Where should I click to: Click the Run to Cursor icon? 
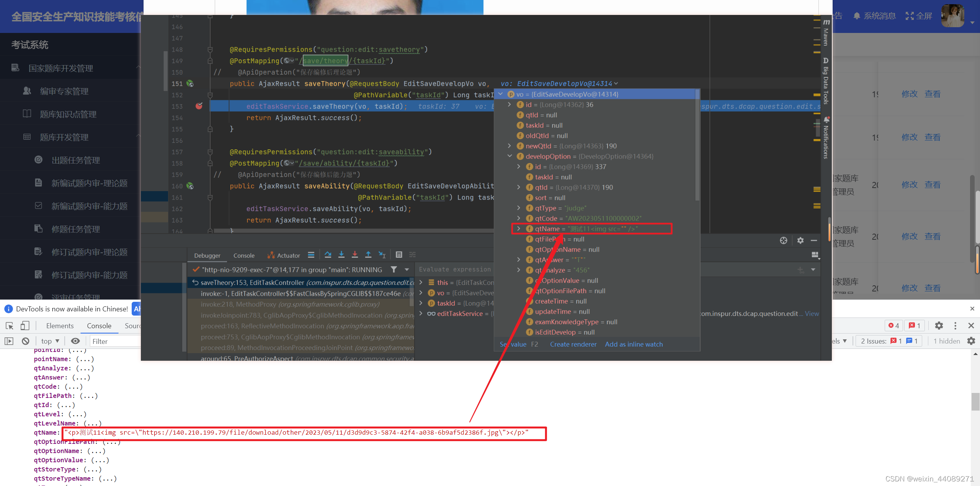click(382, 255)
